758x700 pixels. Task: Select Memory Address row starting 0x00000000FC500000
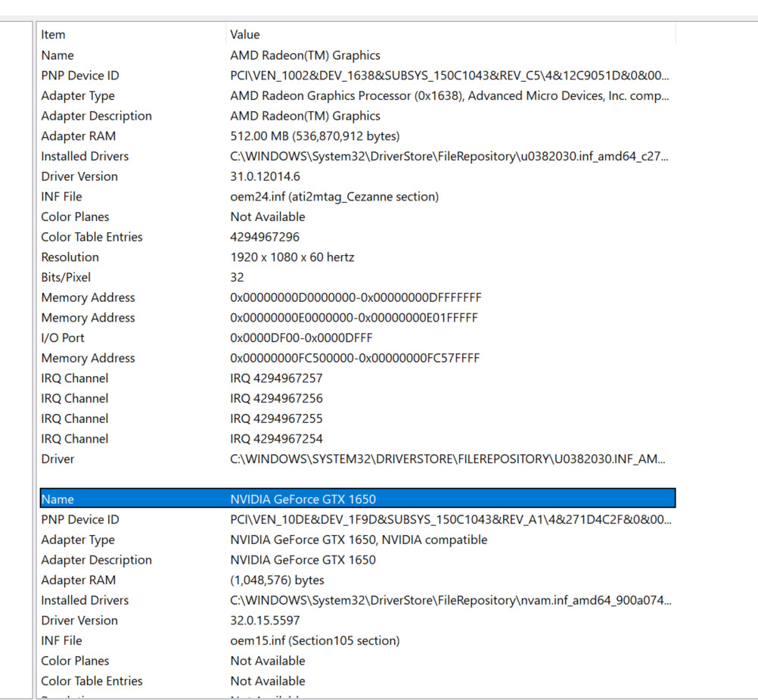pos(358,358)
